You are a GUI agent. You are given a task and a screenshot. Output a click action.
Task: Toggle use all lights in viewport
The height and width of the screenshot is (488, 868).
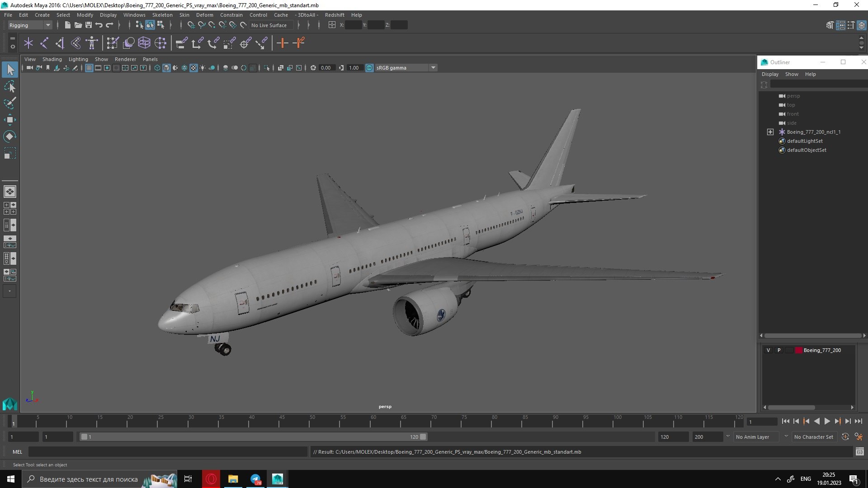click(x=203, y=68)
